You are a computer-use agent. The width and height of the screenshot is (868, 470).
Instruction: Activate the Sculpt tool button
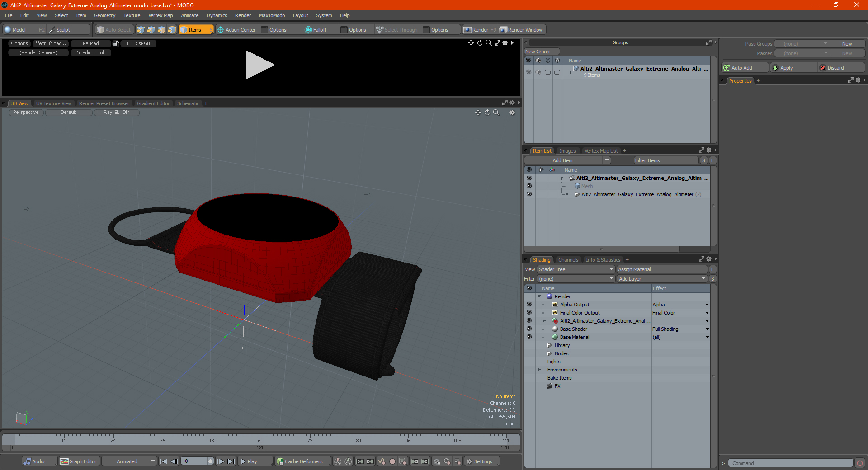(x=69, y=30)
